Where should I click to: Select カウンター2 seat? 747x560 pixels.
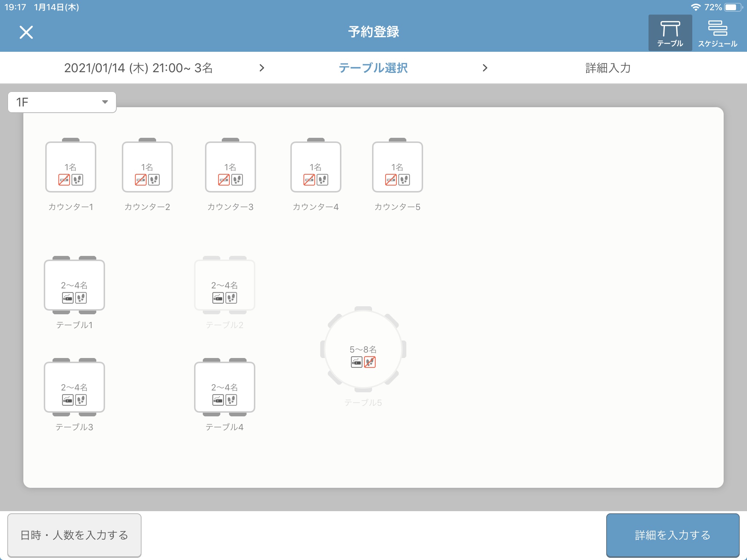(147, 167)
